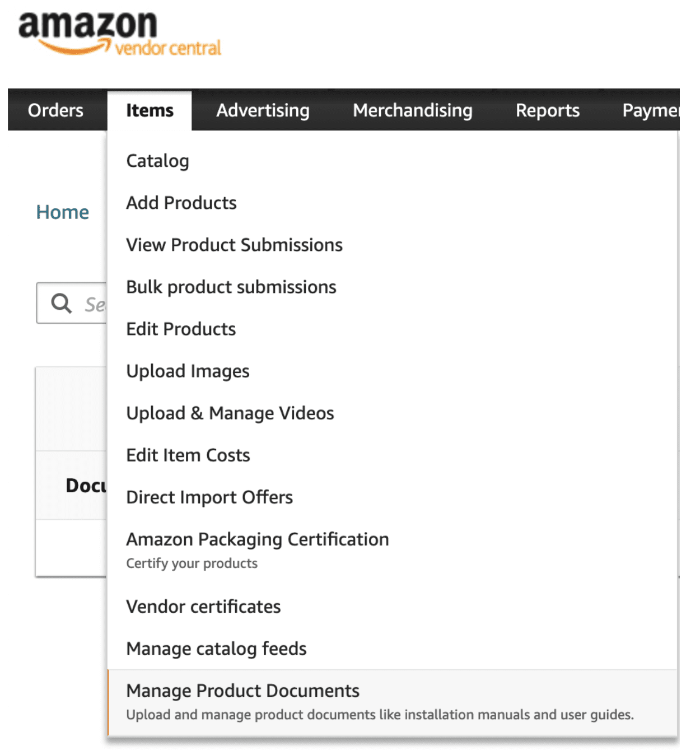Open the Orders menu tab

(55, 110)
